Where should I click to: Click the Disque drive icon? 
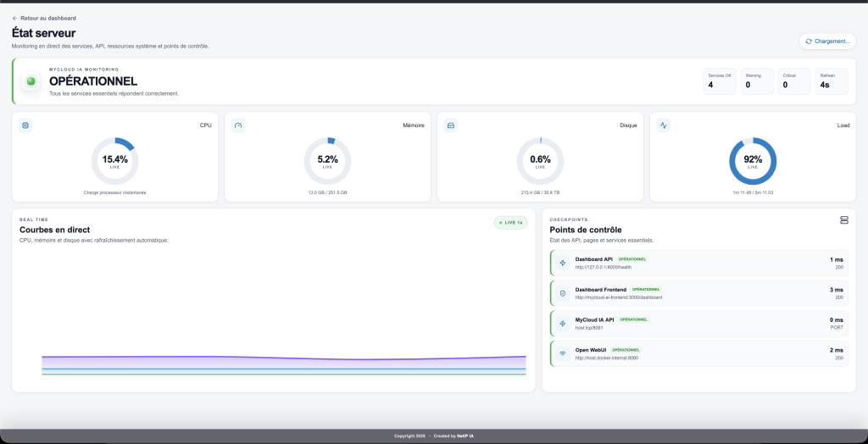[x=451, y=125]
